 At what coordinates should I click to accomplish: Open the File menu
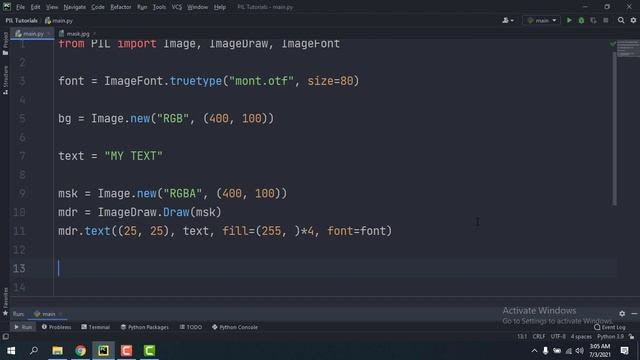coord(20,7)
